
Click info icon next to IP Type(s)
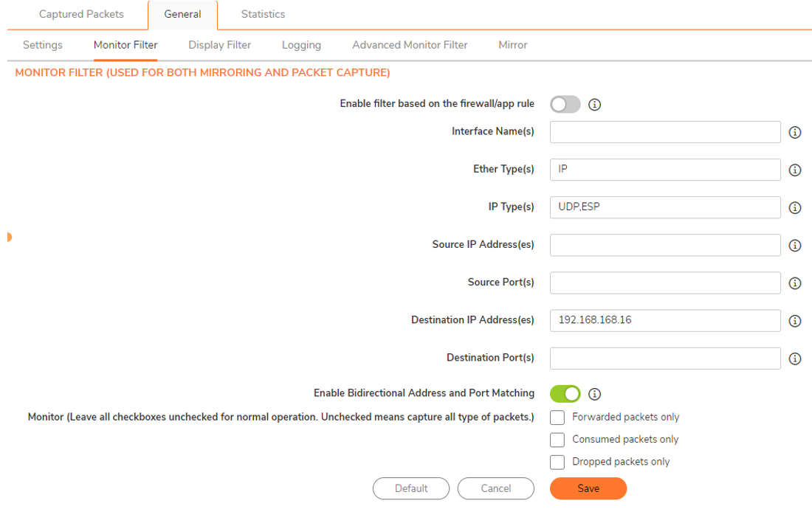coord(795,208)
